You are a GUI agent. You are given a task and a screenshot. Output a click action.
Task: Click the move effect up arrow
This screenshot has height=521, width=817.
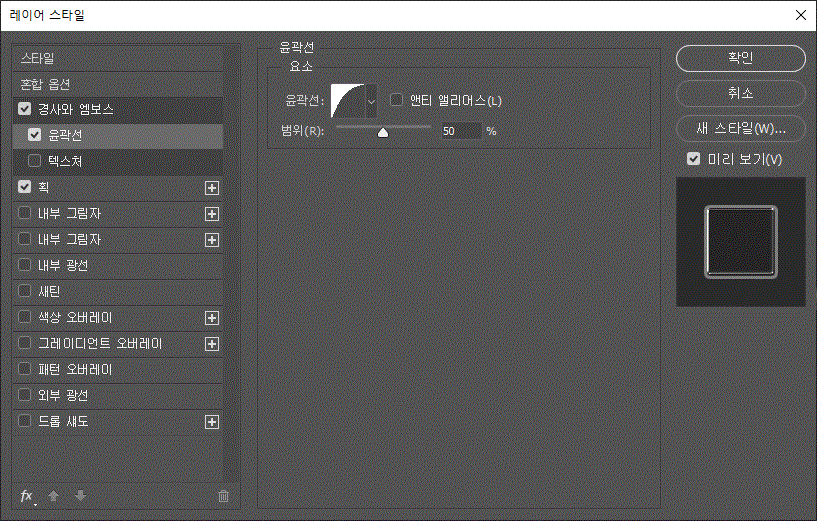click(53, 496)
